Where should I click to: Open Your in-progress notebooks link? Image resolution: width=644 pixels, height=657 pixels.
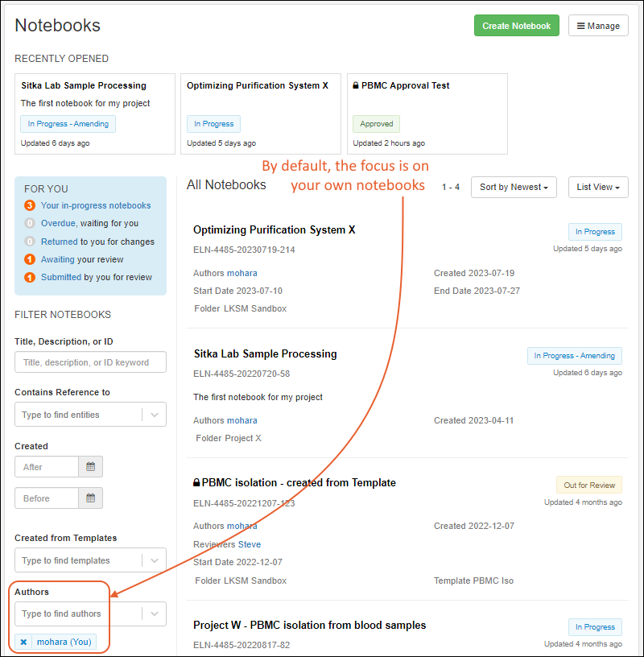click(96, 205)
